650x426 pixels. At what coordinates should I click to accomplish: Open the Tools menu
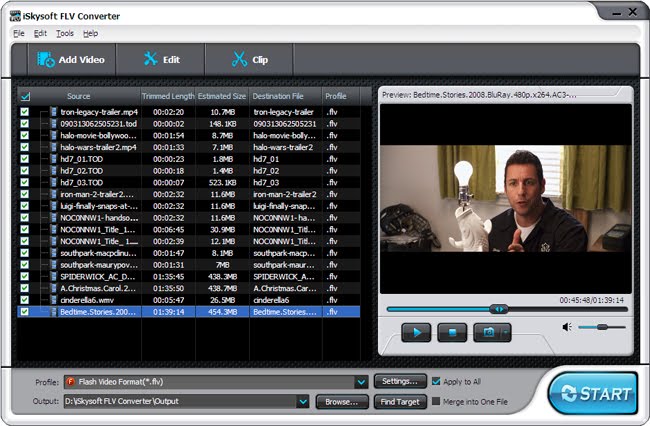(65, 34)
